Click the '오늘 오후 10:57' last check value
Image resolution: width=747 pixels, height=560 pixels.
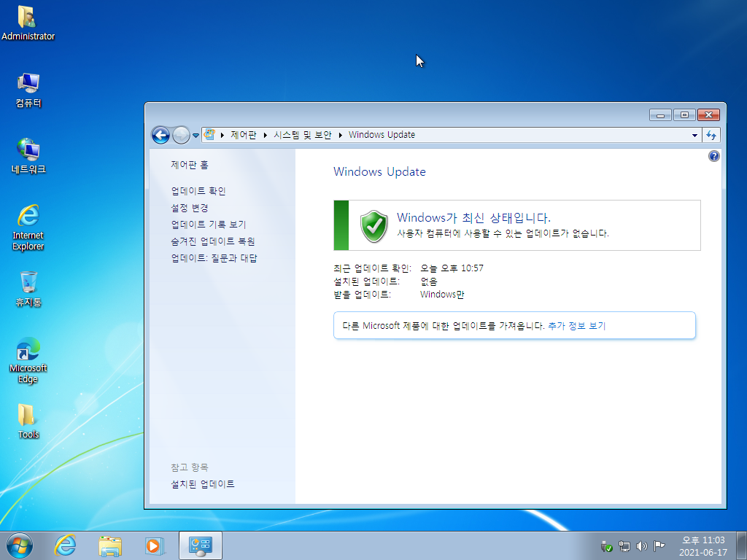tap(452, 268)
